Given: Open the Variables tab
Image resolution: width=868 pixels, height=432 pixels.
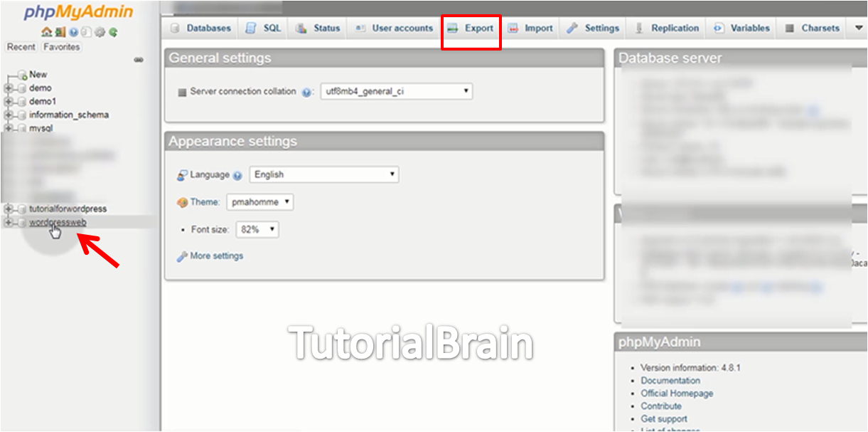Looking at the screenshot, I should (x=741, y=28).
